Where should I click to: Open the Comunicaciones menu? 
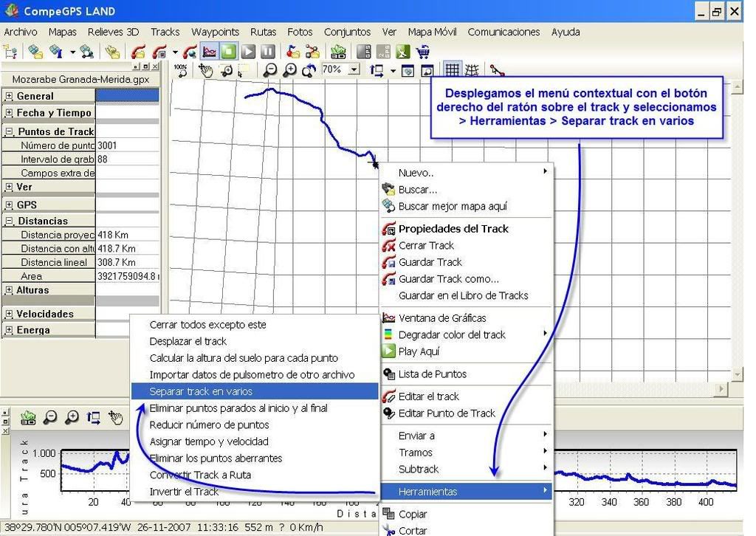(504, 32)
